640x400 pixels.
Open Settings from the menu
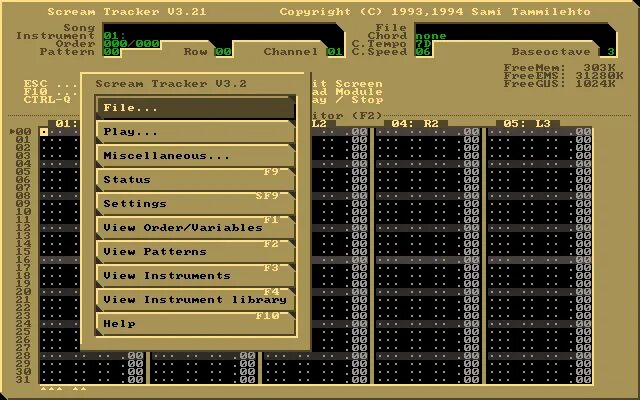point(196,204)
